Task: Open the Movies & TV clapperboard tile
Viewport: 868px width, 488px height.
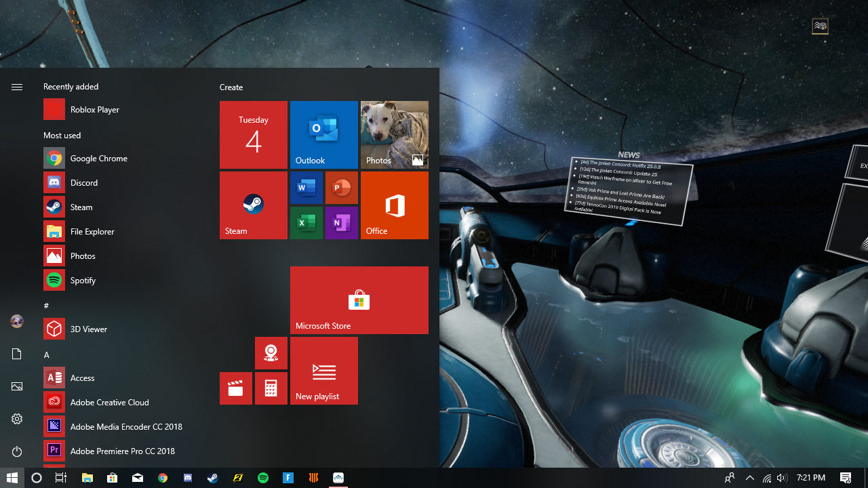Action: coord(236,388)
